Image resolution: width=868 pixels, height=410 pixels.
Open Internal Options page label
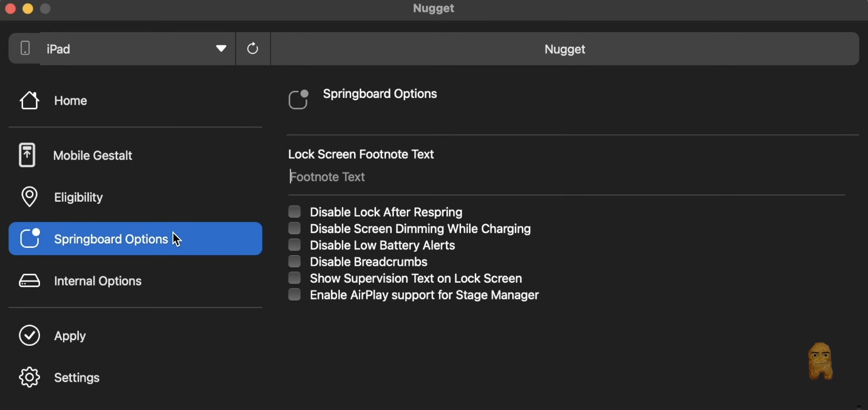(98, 281)
